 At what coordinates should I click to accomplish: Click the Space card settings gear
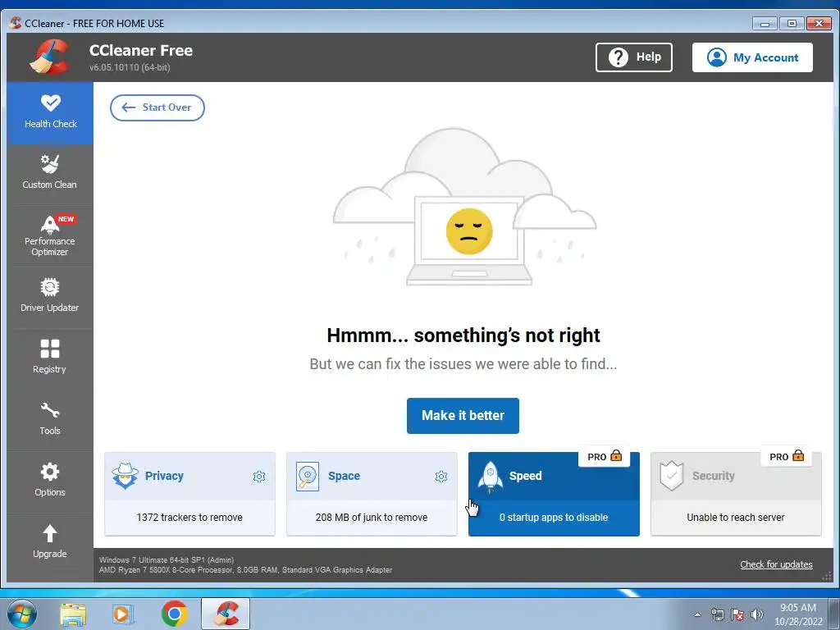pos(441,477)
